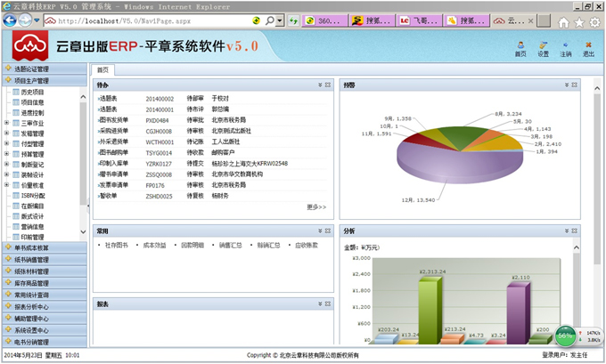This screenshot has height=364, width=606.
Task: Close the 报表 panel with its X icon
Action: 328,303
